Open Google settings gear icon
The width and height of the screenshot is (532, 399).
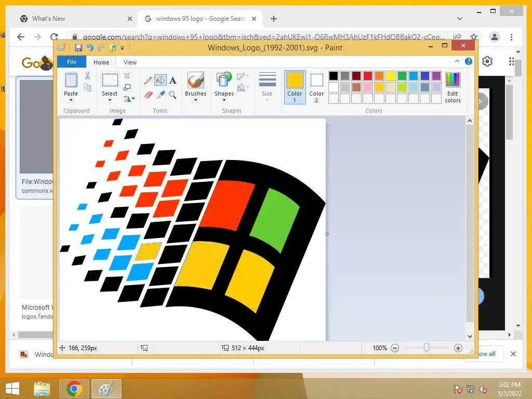coord(487,61)
